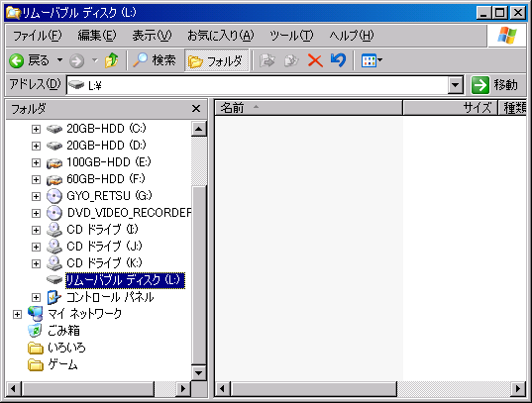The height and width of the screenshot is (403, 532).
Task: Open the ファイル(F) menu
Action: pos(38,36)
